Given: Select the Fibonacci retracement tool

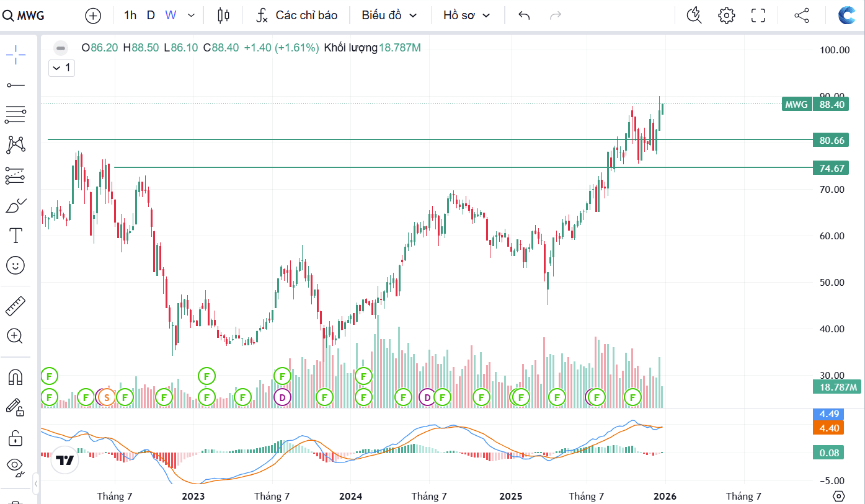Looking at the screenshot, I should pyautogui.click(x=16, y=114).
